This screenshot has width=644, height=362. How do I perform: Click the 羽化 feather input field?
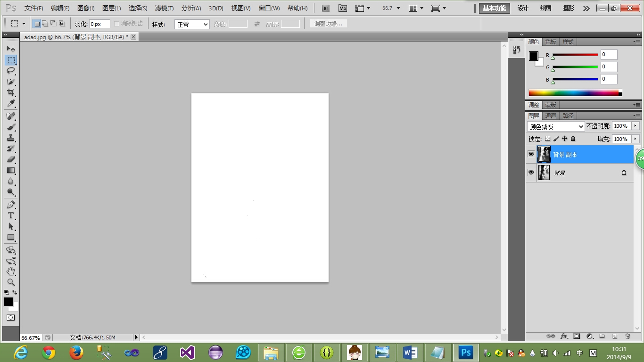[x=99, y=24]
